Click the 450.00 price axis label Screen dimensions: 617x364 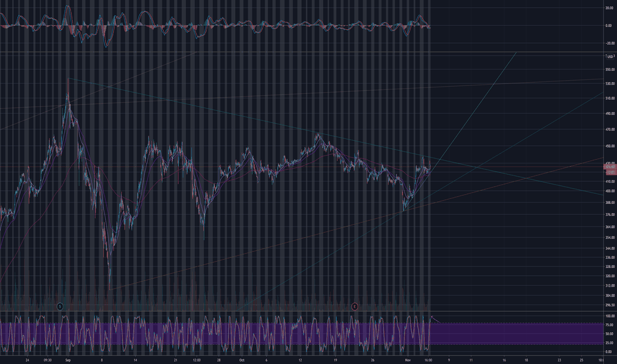[x=610, y=146]
